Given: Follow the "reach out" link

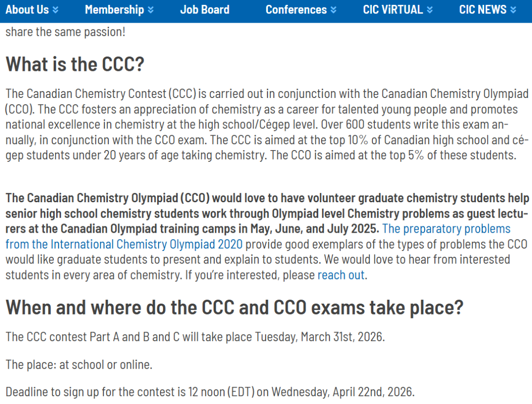Looking at the screenshot, I should 341,275.
